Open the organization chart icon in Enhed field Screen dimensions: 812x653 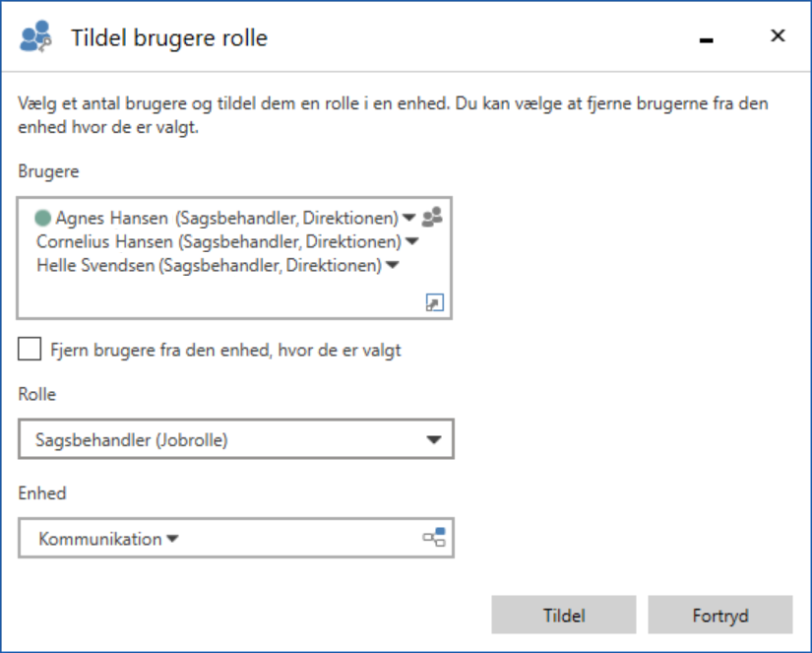point(434,538)
